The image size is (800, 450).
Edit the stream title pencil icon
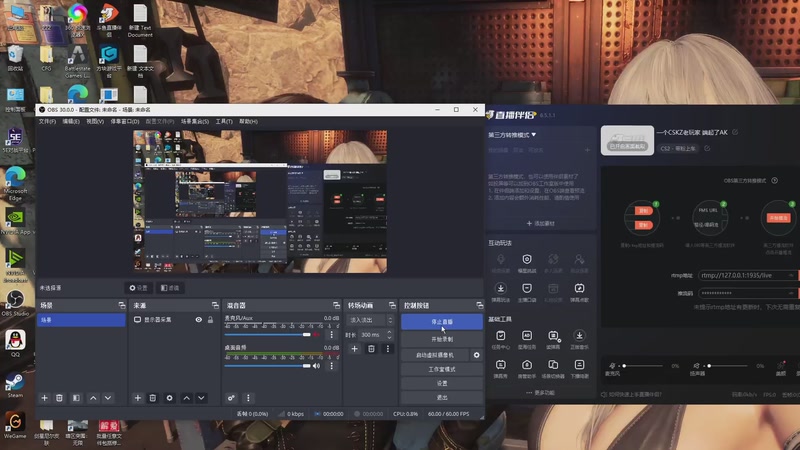pyautogui.click(x=735, y=132)
